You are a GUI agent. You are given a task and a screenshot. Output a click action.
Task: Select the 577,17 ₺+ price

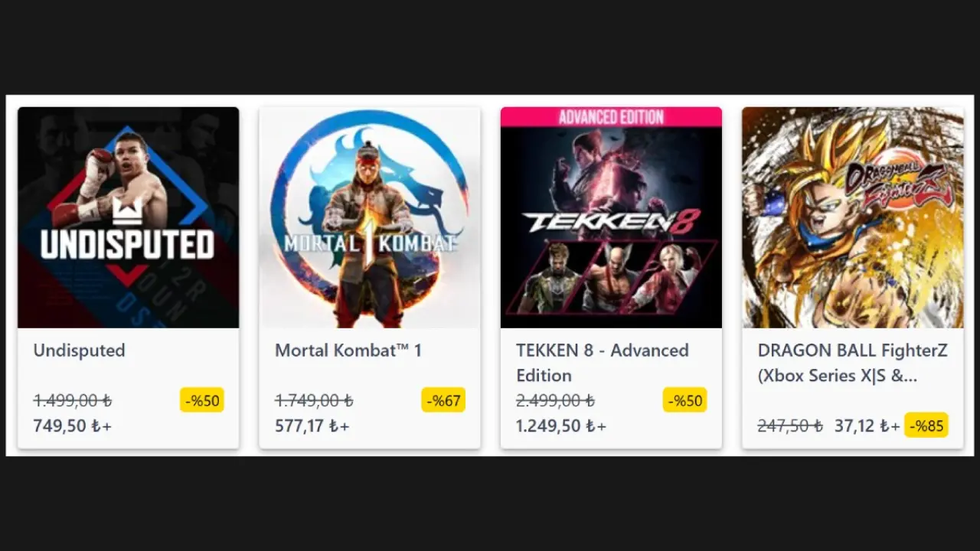[312, 426]
